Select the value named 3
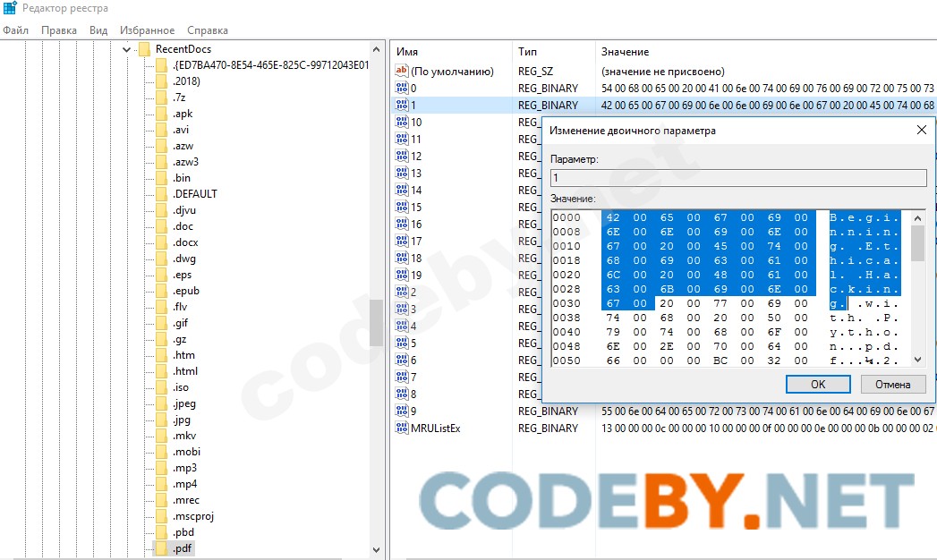This screenshot has height=560, width=937. [x=413, y=310]
